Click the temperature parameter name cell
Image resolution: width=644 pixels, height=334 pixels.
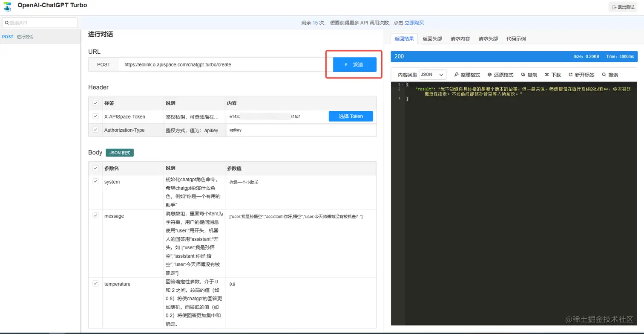132,303
